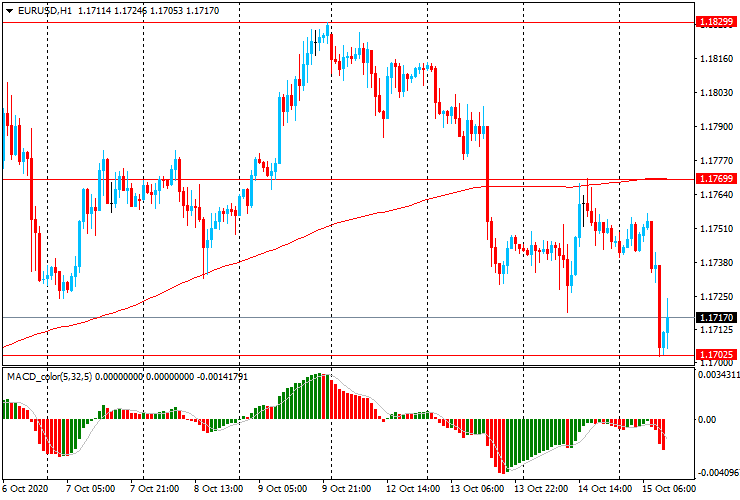This screenshot has width=740, height=500.
Task: Select the 1.17699 red price label
Action: coord(716,178)
